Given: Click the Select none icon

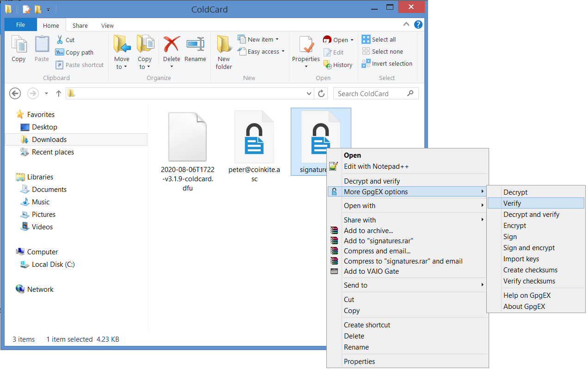Looking at the screenshot, I should [x=366, y=51].
